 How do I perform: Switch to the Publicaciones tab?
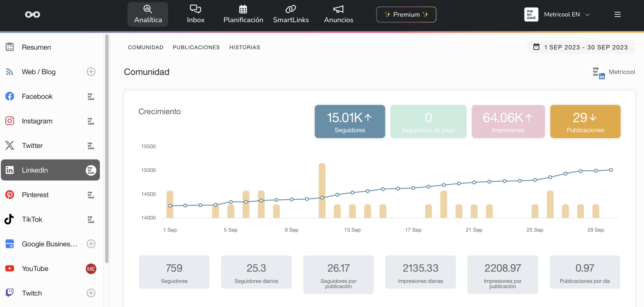[196, 47]
